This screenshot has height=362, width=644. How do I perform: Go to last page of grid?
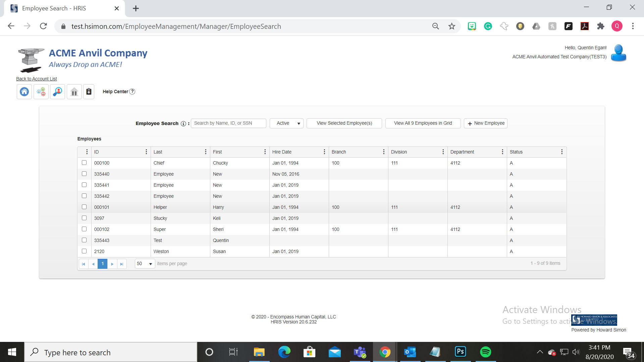122,264
